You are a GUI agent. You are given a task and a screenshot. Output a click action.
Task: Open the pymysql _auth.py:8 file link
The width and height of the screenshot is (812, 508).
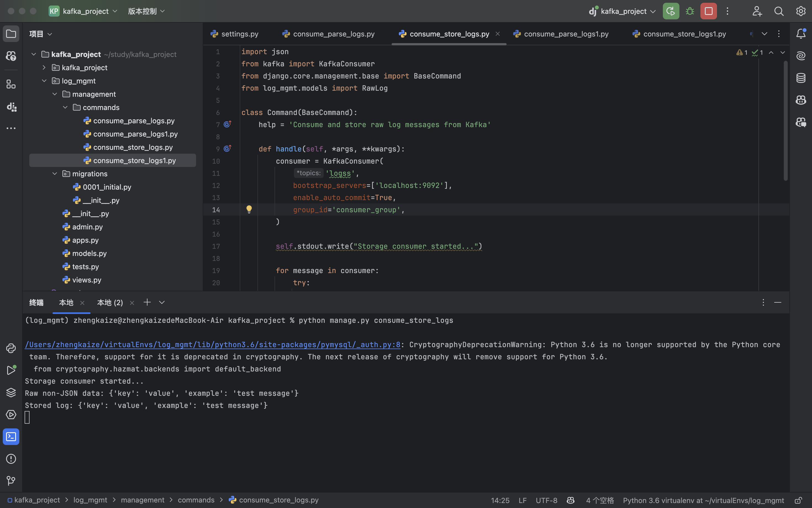coord(212,345)
